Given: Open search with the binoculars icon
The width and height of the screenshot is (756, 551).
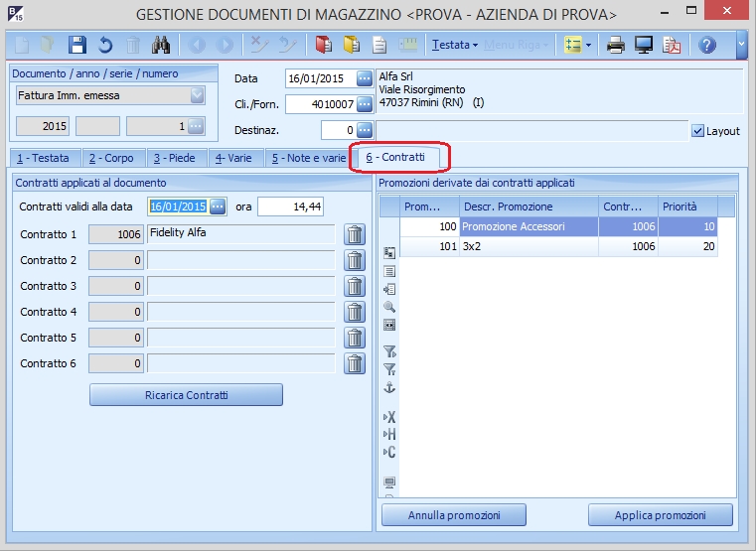Looking at the screenshot, I should pyautogui.click(x=161, y=45).
